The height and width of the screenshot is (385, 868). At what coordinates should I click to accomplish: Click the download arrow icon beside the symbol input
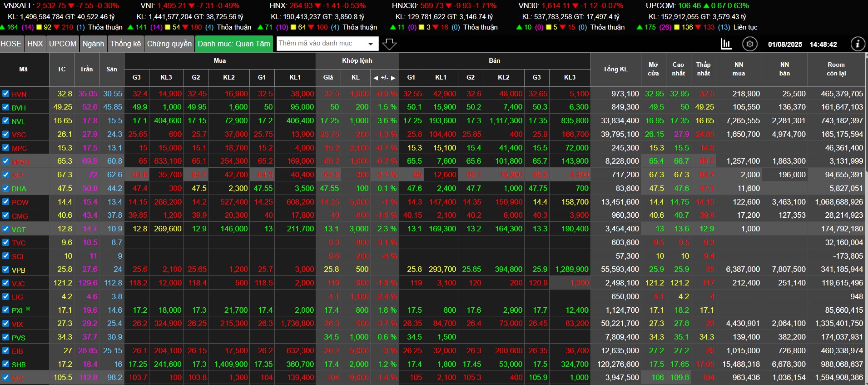point(389,44)
